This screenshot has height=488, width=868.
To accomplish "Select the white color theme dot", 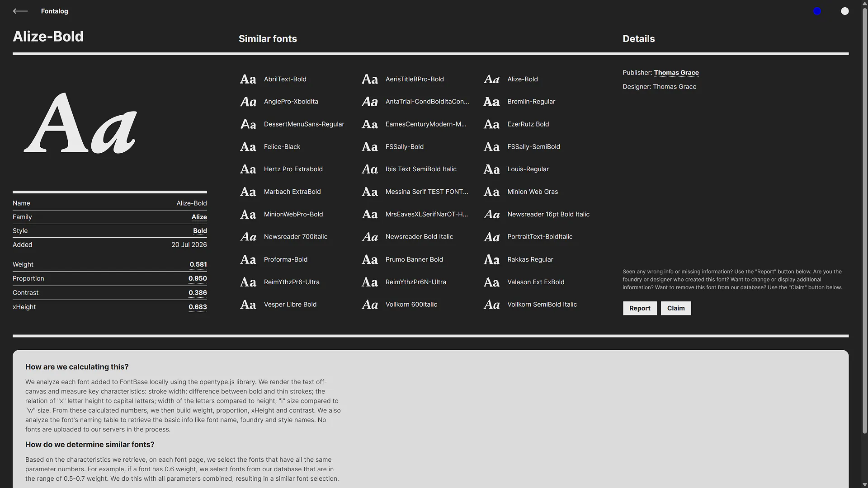I will 844,11.
